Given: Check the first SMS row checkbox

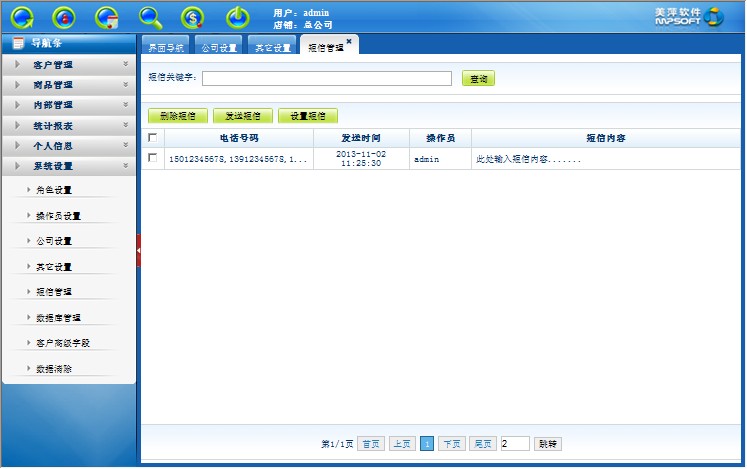Looking at the screenshot, I should (152, 158).
